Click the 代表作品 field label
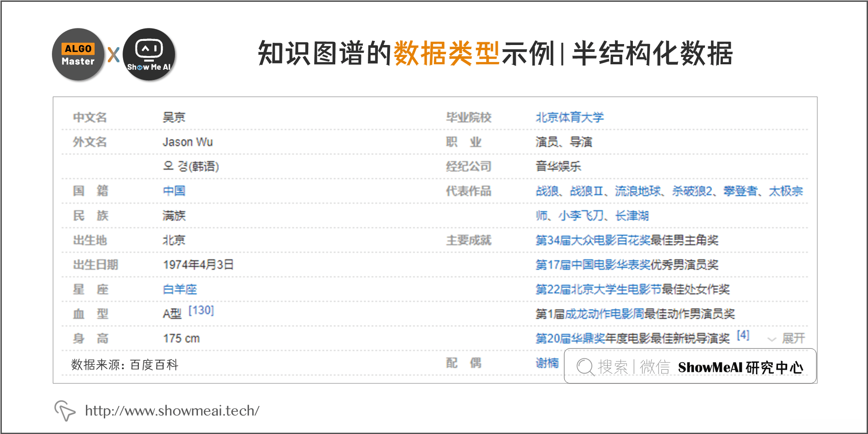This screenshot has width=868, height=434. point(468,191)
